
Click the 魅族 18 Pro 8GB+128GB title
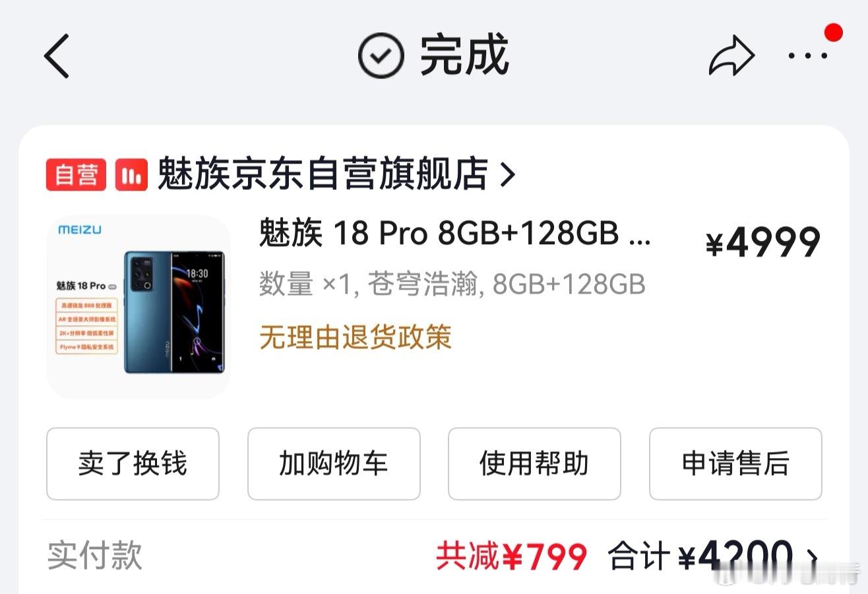(x=455, y=234)
